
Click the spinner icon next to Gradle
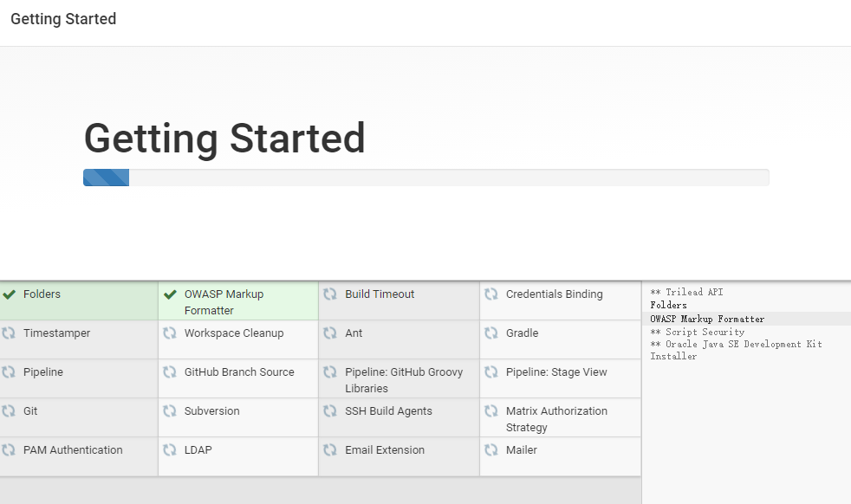[x=491, y=333]
